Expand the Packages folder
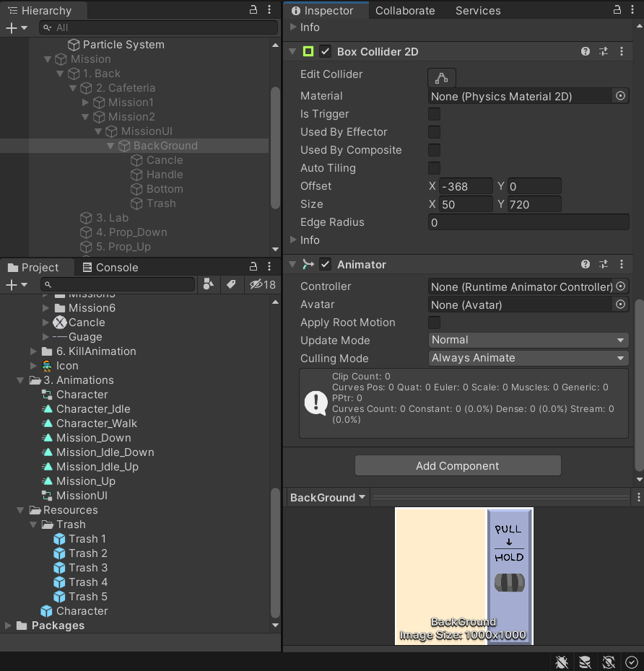This screenshot has height=671, width=644. click(8, 626)
